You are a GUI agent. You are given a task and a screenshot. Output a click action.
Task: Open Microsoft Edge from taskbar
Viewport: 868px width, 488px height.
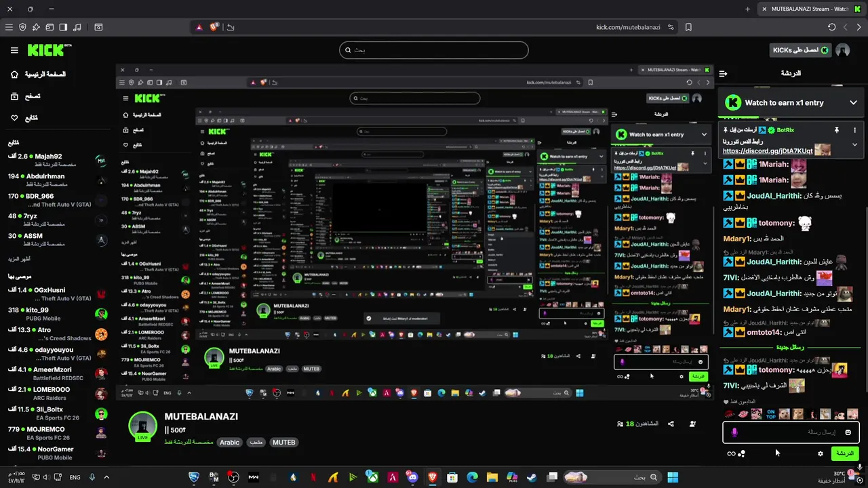pos(472,477)
